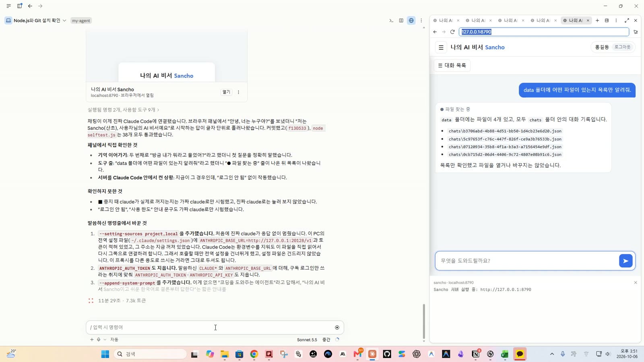This screenshot has height=362, width=644.
Task: Expand '실행된 명령 2개, 사용한 도구 9개' details
Action: 124,110
